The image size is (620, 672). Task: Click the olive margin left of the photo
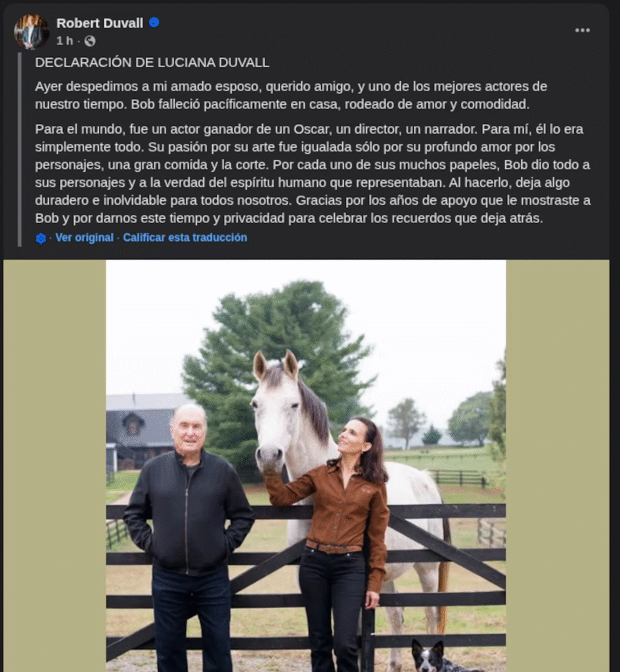pos(55,466)
